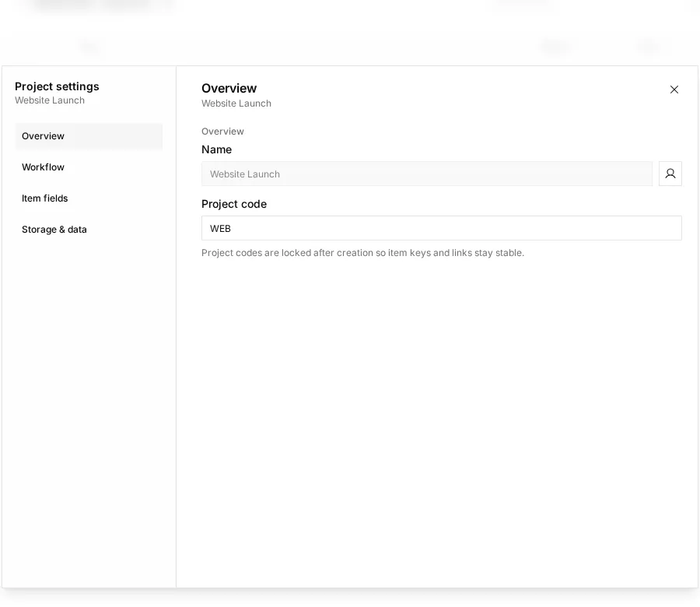Close the Project settings dialog
The image size is (700, 607).
pyautogui.click(x=674, y=89)
